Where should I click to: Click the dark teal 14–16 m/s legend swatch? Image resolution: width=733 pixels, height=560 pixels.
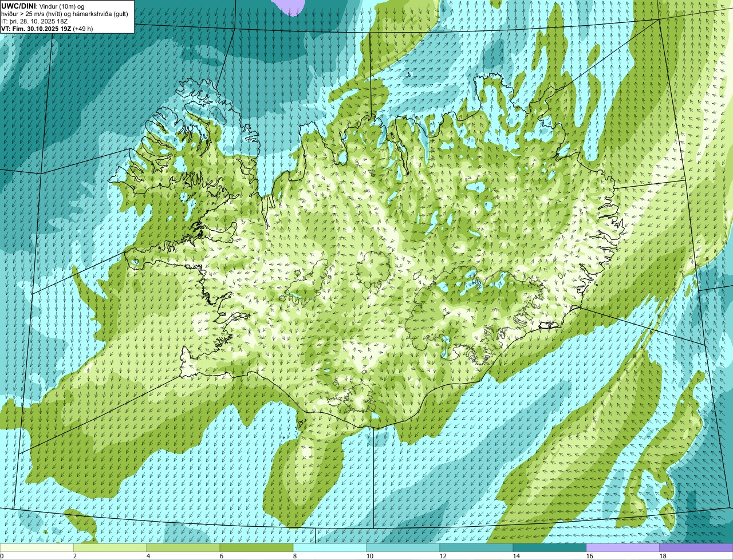550,547
